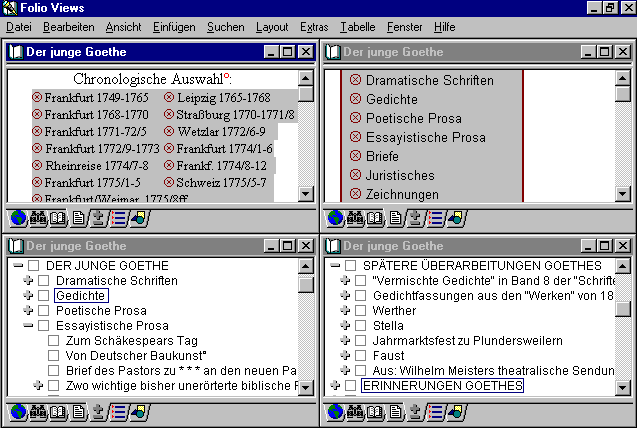
Task: Select globe All tab below DER JUNGE GOETHE tree
Action: 18,412
